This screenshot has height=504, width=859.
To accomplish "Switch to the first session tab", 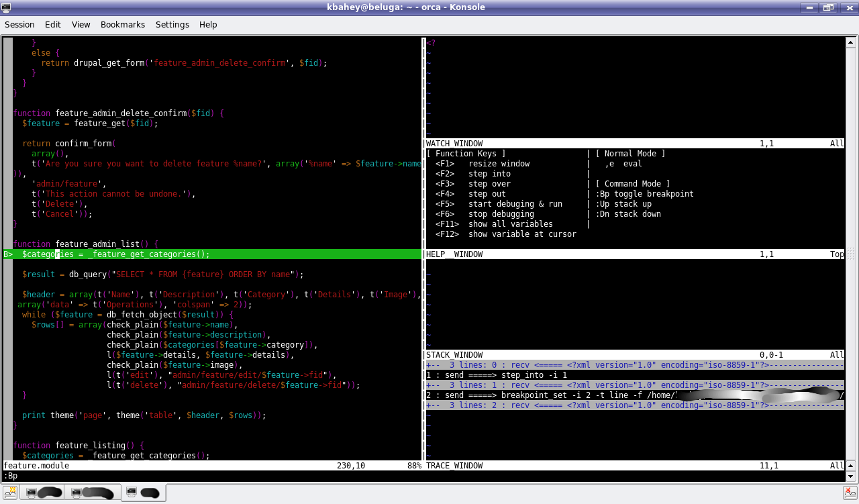I will tap(42, 493).
